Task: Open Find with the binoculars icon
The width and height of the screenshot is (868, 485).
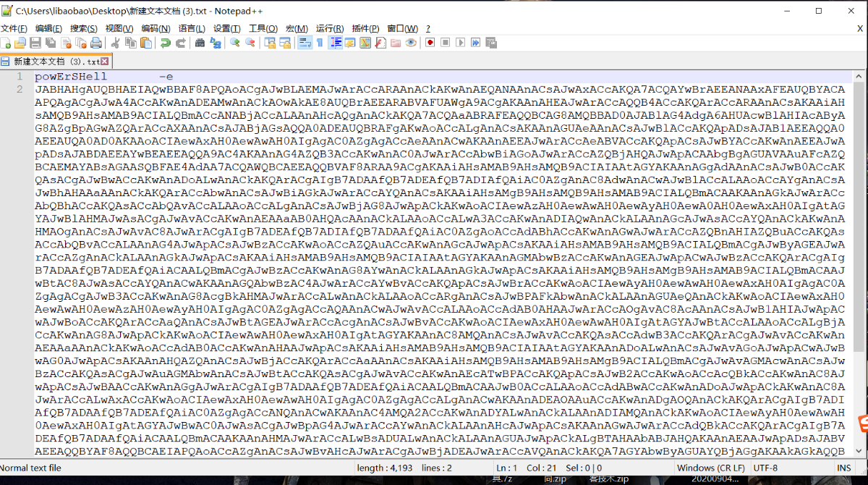Action: coord(200,43)
